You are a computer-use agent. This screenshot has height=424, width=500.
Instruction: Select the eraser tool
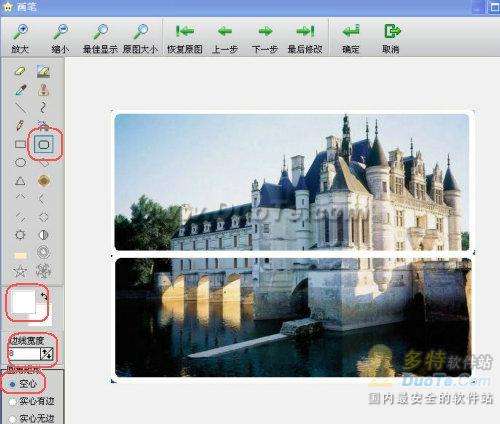(x=20, y=71)
